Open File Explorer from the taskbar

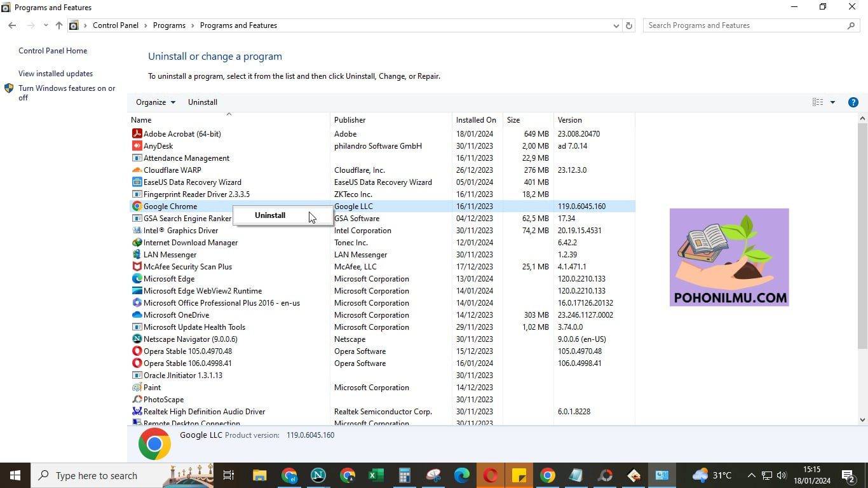pyautogui.click(x=259, y=475)
